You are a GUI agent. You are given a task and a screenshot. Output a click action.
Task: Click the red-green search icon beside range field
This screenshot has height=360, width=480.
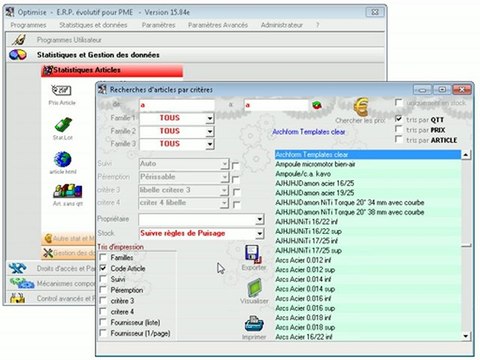pyautogui.click(x=317, y=105)
